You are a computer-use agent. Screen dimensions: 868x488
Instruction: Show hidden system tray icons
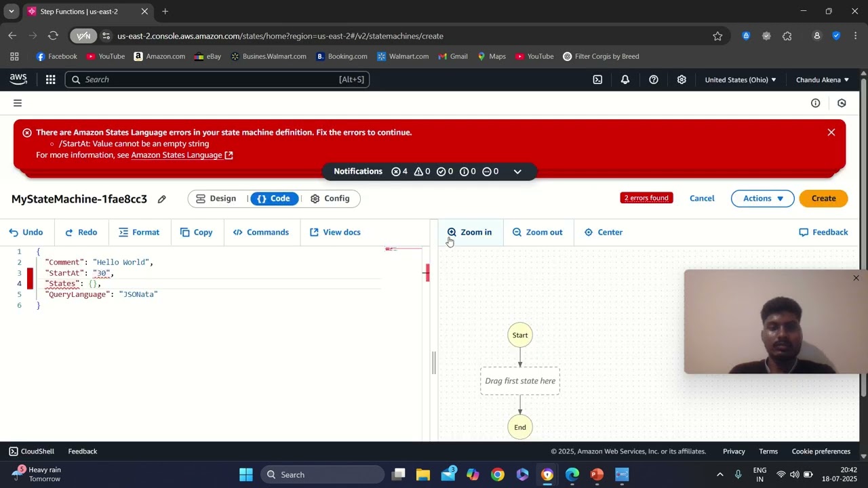click(x=720, y=474)
